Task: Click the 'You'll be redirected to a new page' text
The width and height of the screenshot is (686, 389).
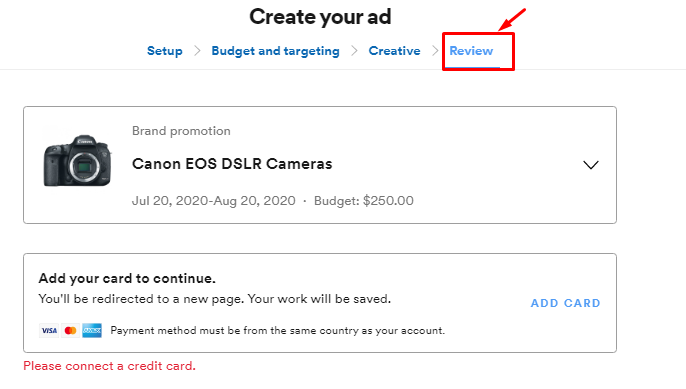Action: tap(215, 299)
